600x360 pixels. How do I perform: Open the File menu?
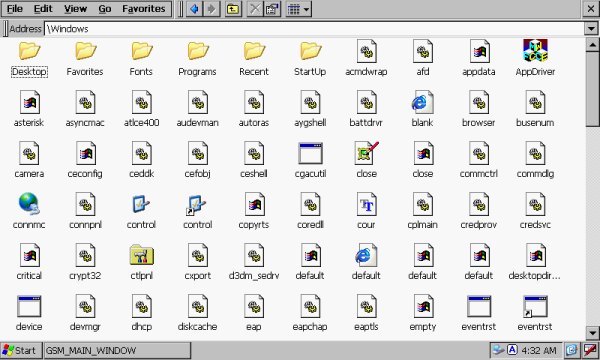point(15,8)
